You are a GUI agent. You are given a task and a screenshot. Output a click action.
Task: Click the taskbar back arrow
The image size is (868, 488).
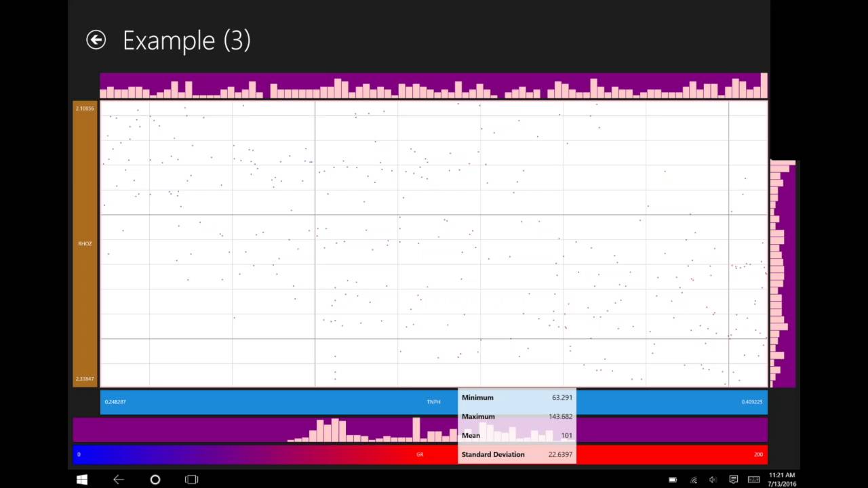tap(119, 479)
